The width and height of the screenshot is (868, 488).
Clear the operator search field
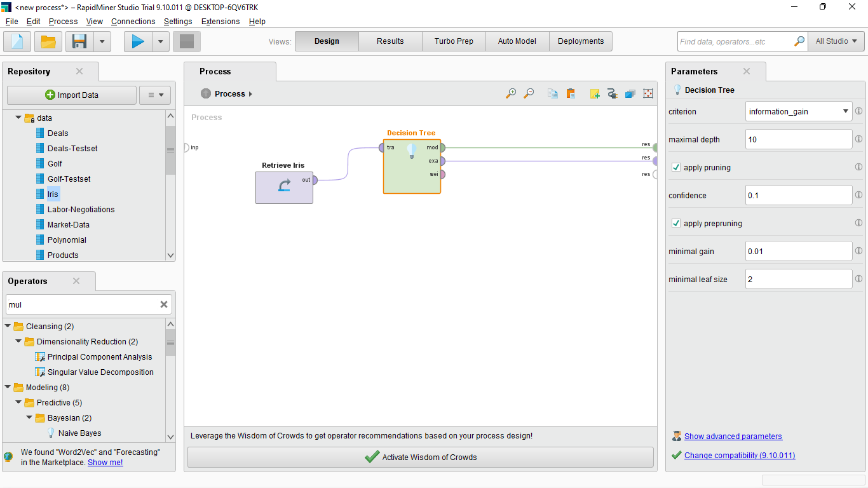pyautogui.click(x=164, y=304)
